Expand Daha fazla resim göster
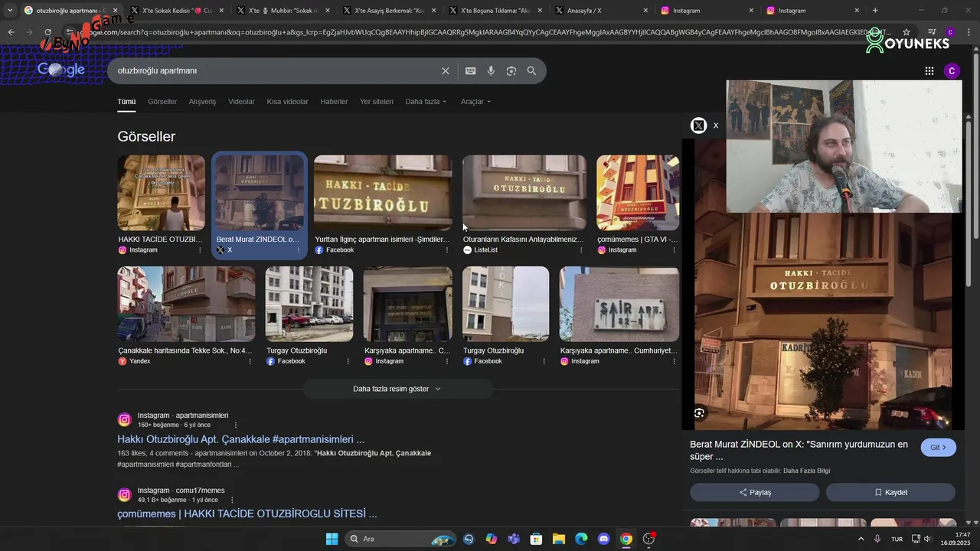Viewport: 980px width, 551px height. point(397,389)
